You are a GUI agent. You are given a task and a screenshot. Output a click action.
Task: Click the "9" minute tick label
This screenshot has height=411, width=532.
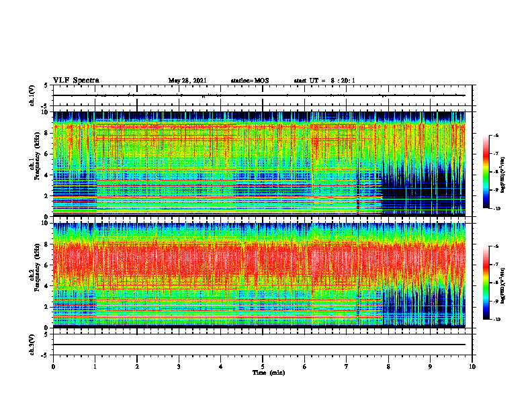point(430,367)
